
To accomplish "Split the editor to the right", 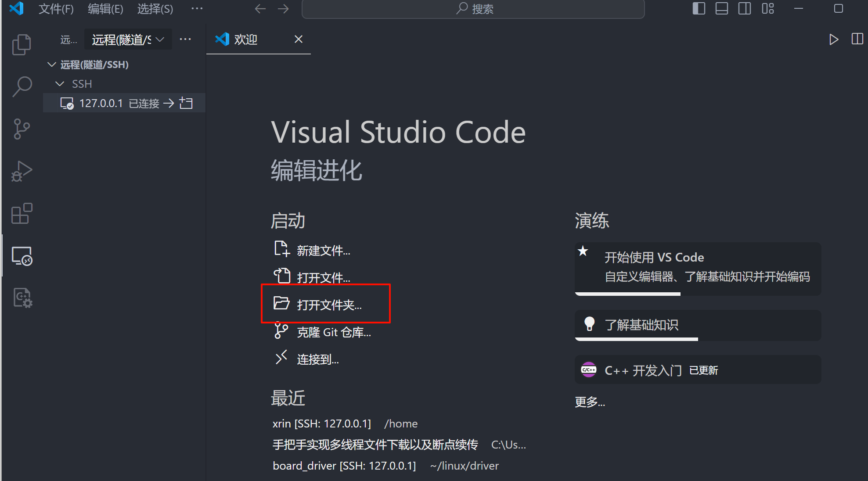I will (x=857, y=39).
